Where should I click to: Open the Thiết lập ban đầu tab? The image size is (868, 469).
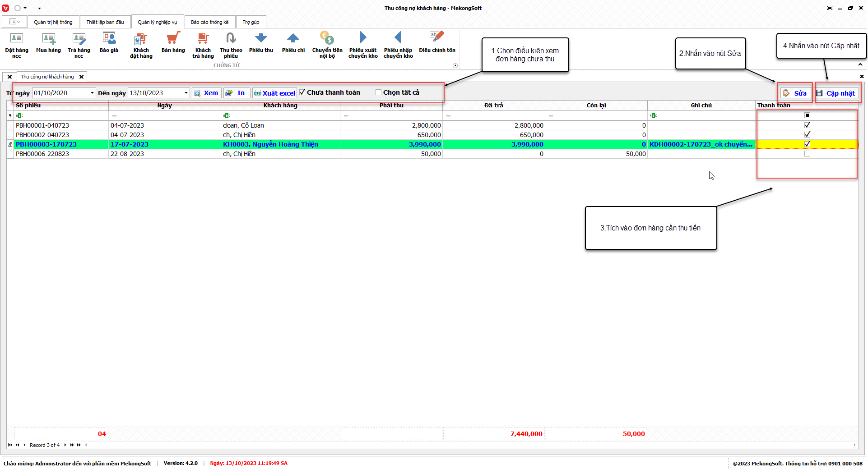[105, 22]
